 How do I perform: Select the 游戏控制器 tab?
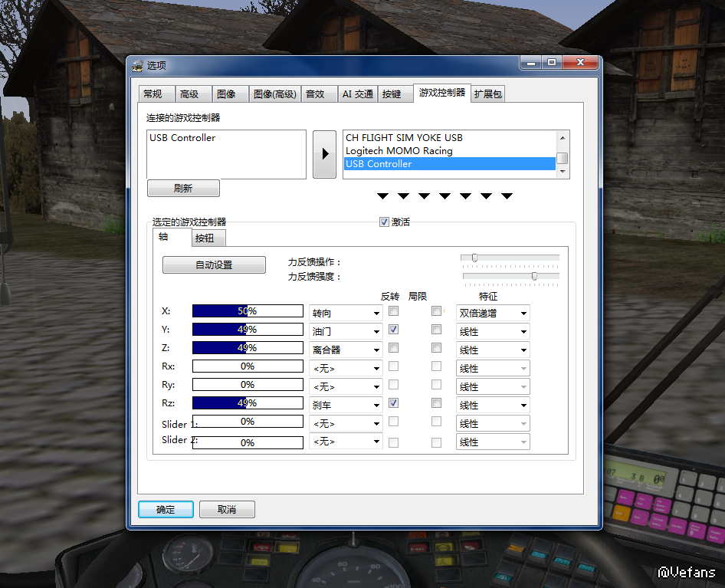pos(442,93)
